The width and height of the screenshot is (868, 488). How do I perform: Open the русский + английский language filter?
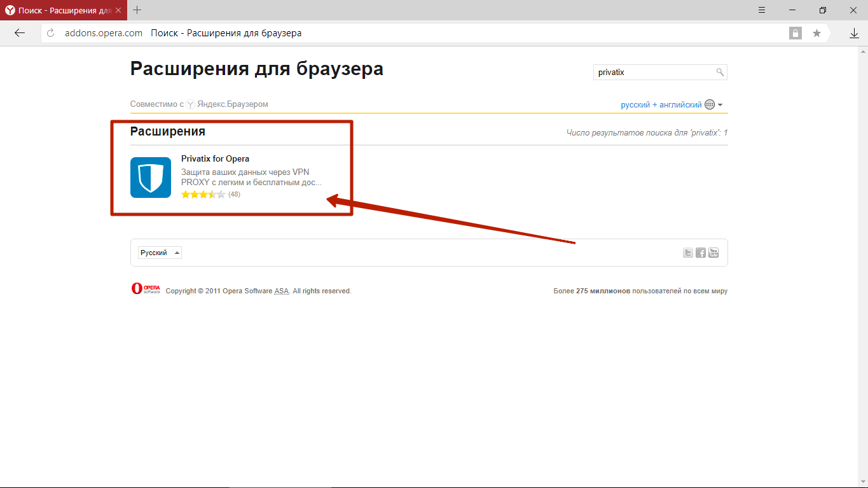click(661, 104)
